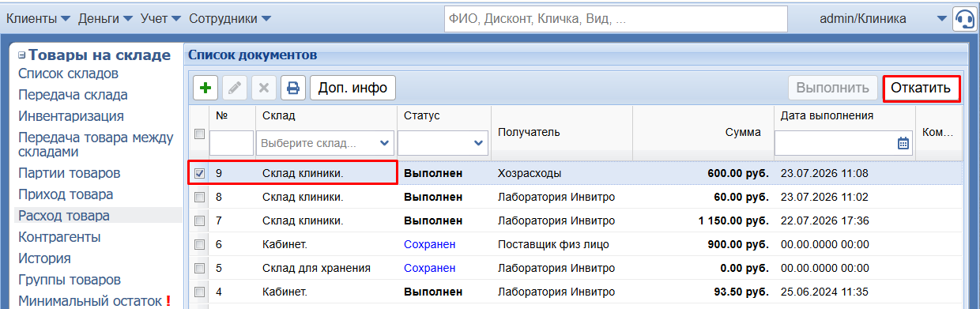Open Передача склада in sidebar
The width and height of the screenshot is (980, 309).
pyautogui.click(x=73, y=95)
